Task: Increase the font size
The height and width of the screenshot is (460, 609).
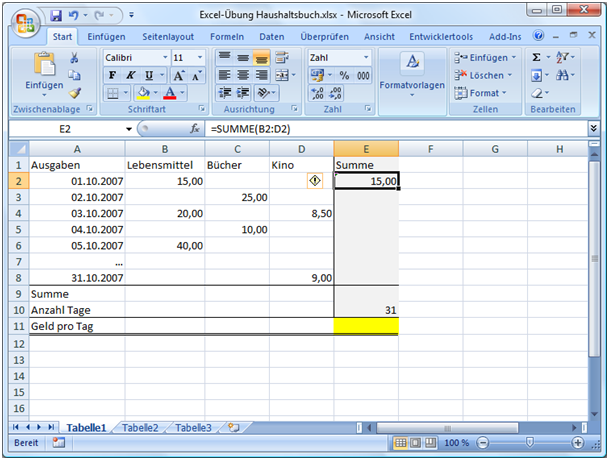Action: (179, 75)
